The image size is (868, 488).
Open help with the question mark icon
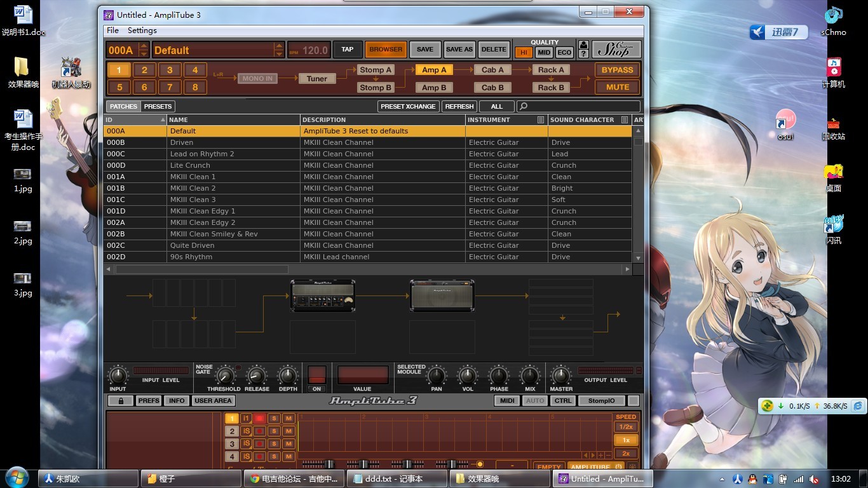point(583,54)
